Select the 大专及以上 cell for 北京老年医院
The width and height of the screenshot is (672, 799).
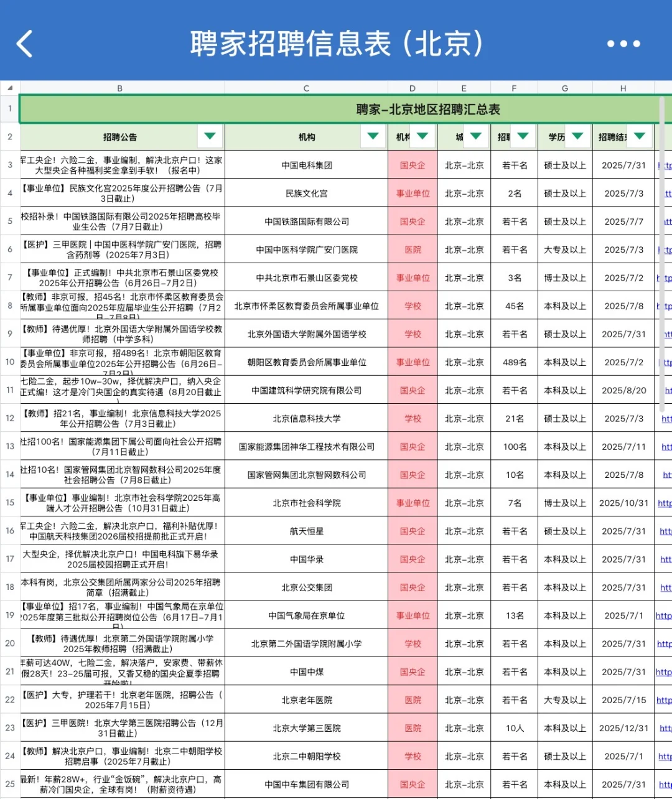(565, 700)
